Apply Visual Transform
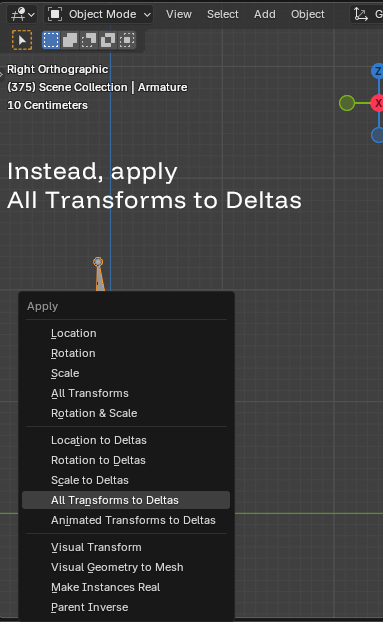Image resolution: width=383 pixels, height=622 pixels. pos(126,547)
